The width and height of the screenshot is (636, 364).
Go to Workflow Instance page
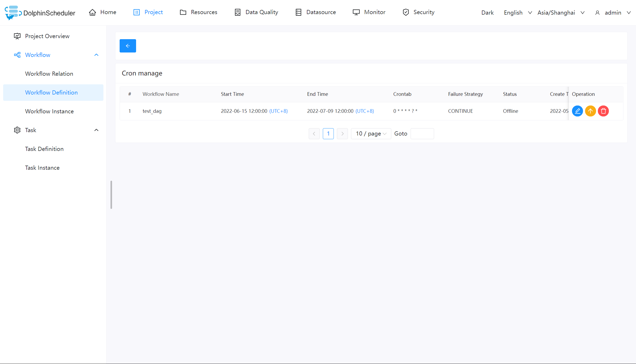pos(49,111)
